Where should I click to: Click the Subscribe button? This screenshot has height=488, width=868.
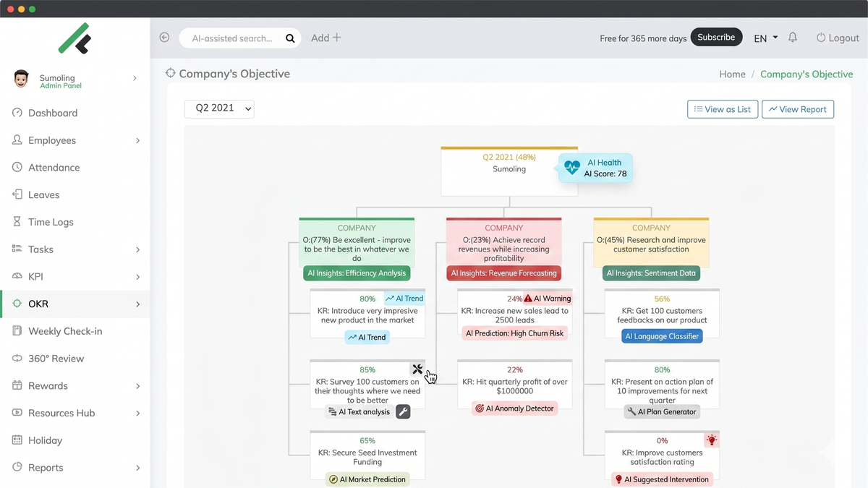point(716,36)
